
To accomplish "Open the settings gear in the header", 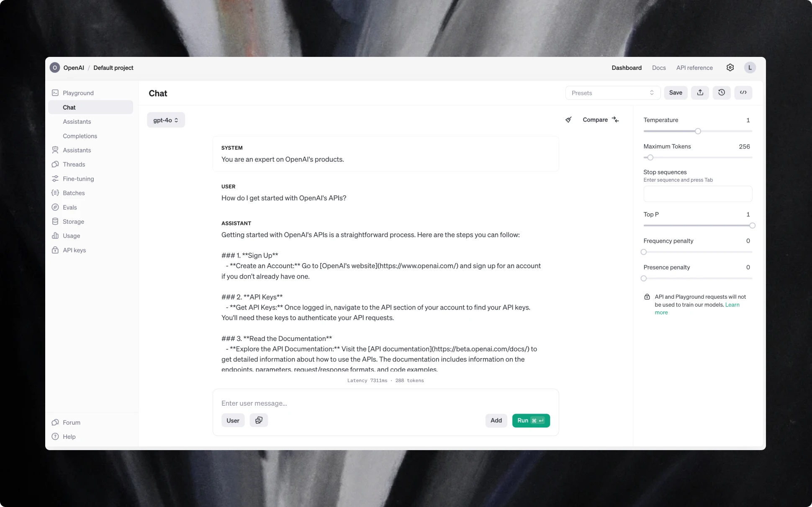I will 730,67.
